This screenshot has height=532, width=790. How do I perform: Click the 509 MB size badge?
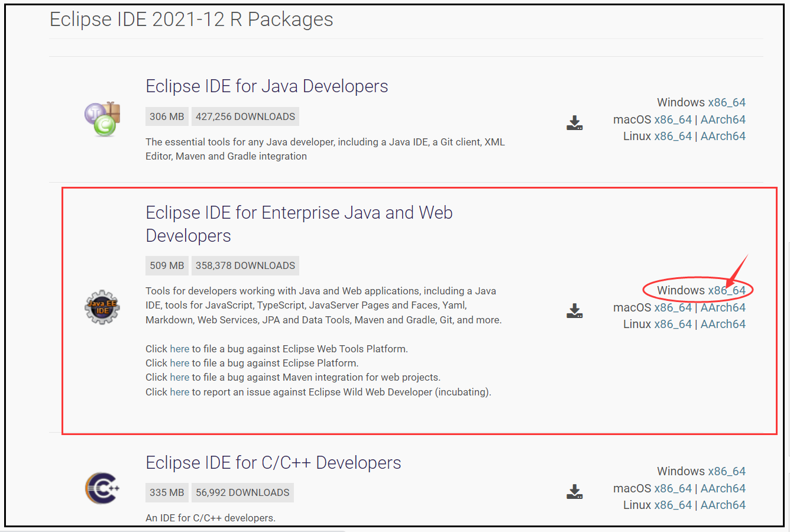[x=167, y=265]
